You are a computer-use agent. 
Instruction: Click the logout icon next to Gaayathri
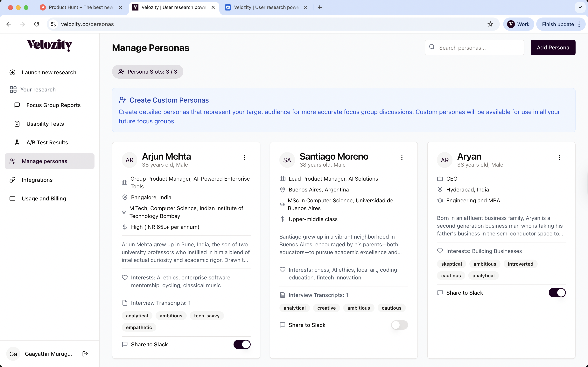pyautogui.click(x=85, y=354)
